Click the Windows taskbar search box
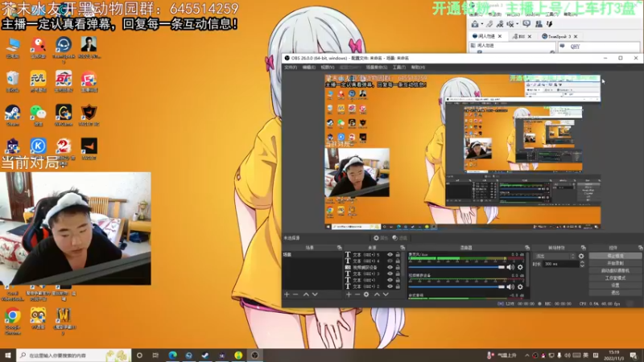 74,355
